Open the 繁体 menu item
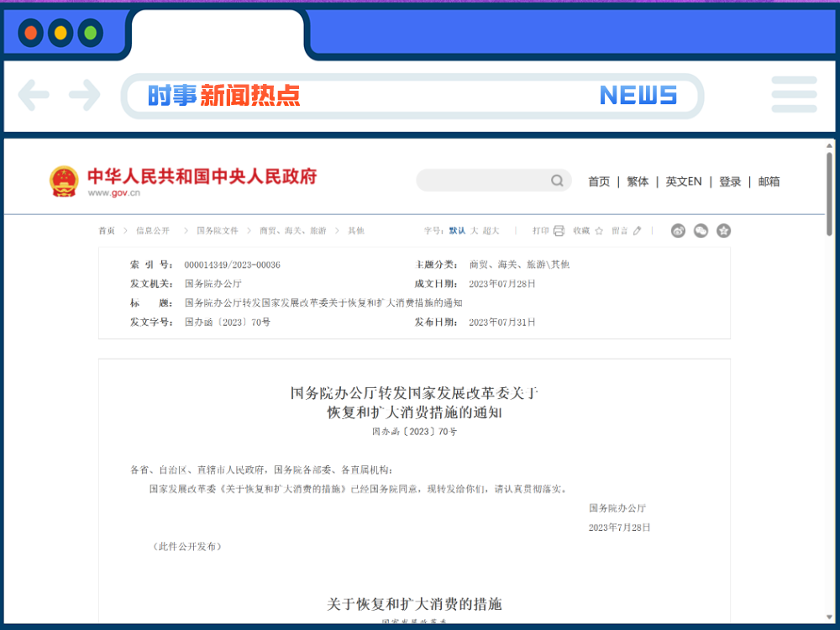The width and height of the screenshot is (840, 630). (638, 181)
